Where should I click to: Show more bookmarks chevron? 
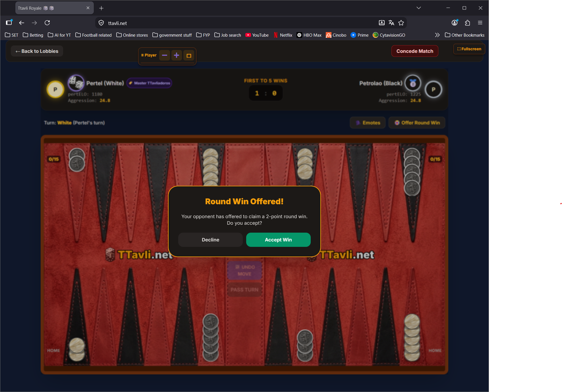pyautogui.click(x=437, y=35)
